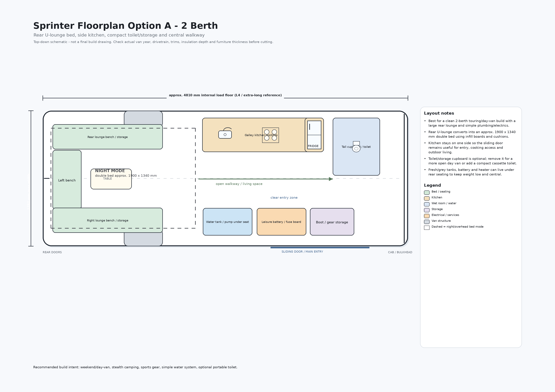The width and height of the screenshot is (555, 392).
Task: Click the 'Rear U-lounge bed' subtitle text
Action: click(119, 35)
